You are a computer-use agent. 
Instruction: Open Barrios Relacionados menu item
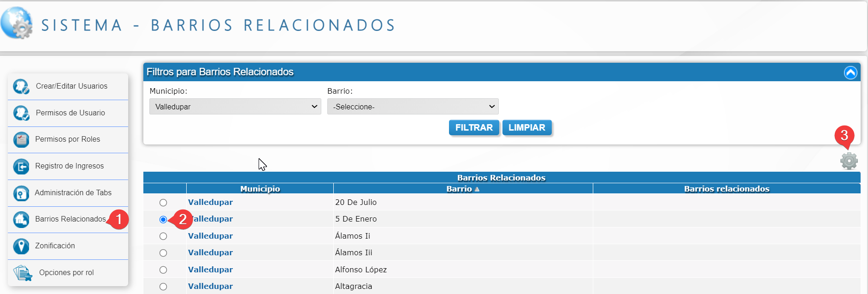point(70,219)
